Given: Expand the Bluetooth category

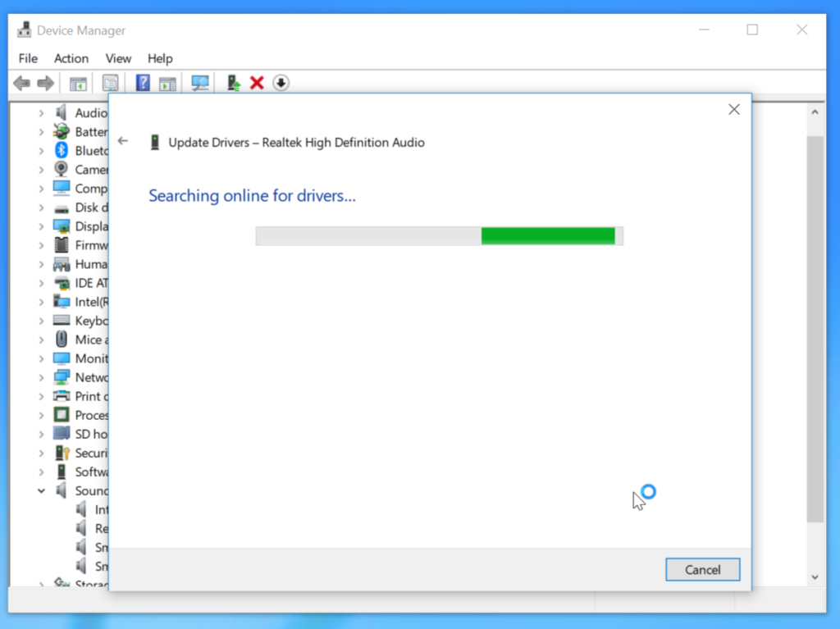Looking at the screenshot, I should (43, 150).
